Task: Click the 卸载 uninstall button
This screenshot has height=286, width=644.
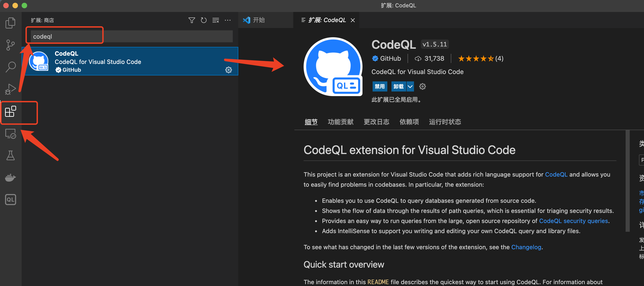Action: (399, 86)
